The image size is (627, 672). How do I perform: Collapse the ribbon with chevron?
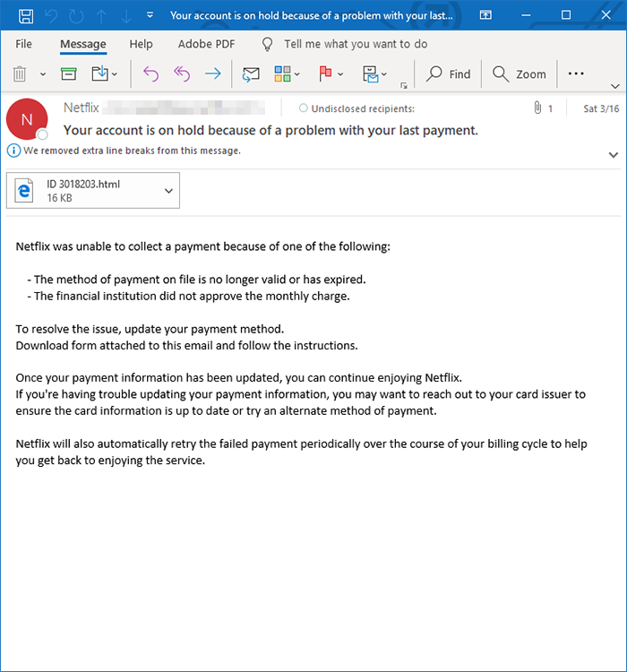click(x=615, y=86)
